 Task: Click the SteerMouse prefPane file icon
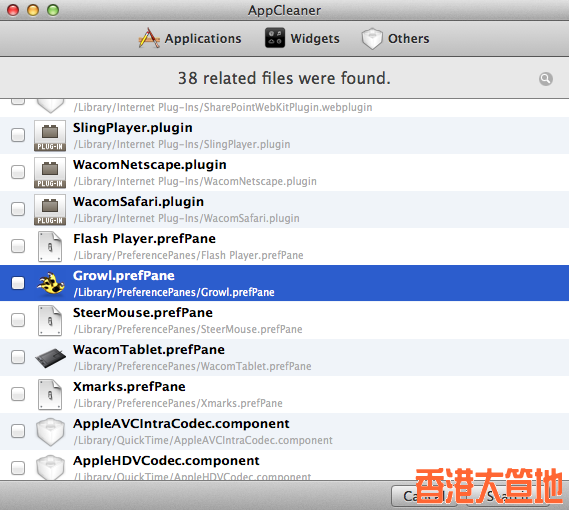tap(50, 321)
